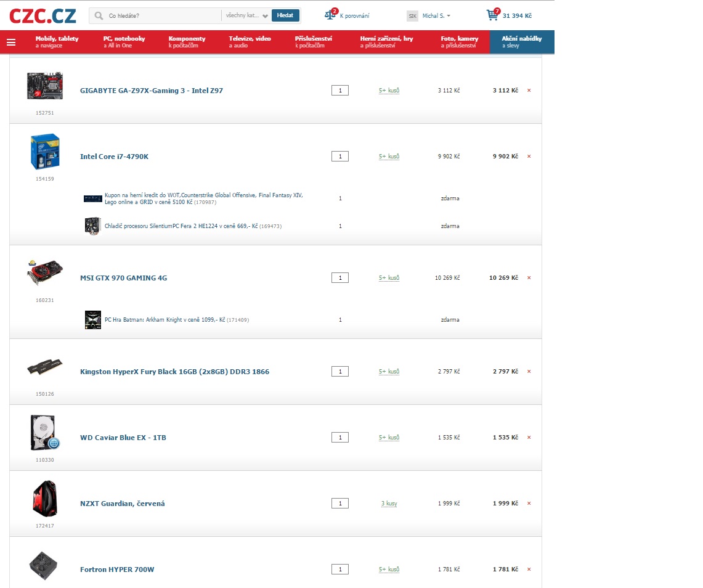Remove Intel Core i7-4790K from cart
The width and height of the screenshot is (703, 588).
click(529, 157)
